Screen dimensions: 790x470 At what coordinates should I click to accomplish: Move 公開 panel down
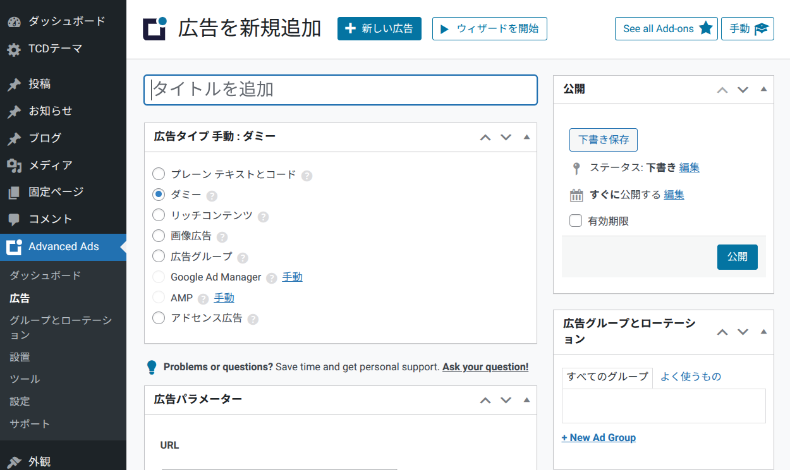[743, 90]
